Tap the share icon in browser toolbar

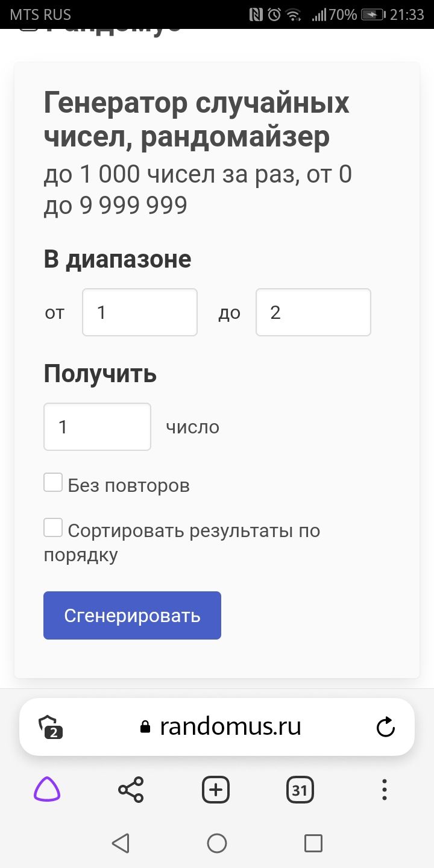click(131, 790)
